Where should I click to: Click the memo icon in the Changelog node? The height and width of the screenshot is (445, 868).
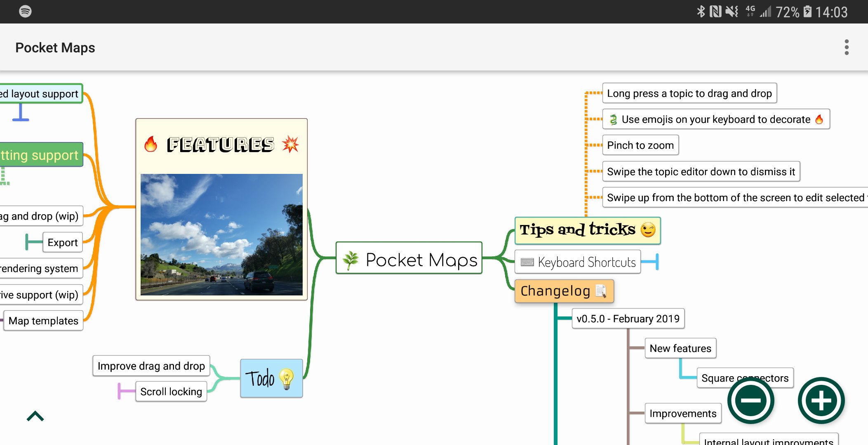[x=602, y=291]
